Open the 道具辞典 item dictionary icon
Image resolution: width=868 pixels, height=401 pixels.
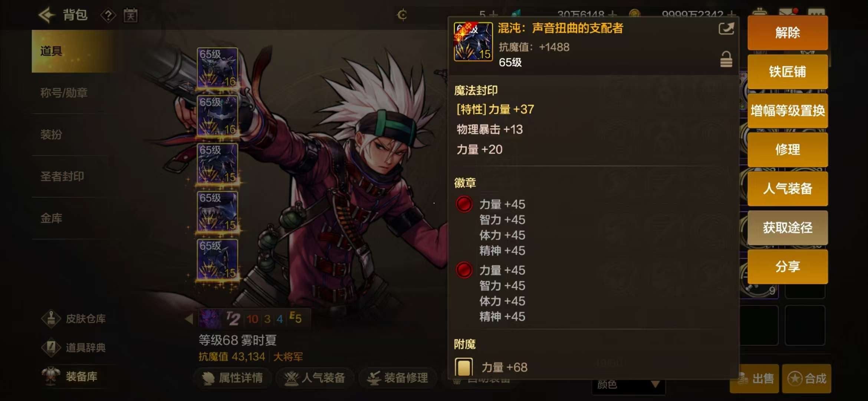[51, 348]
